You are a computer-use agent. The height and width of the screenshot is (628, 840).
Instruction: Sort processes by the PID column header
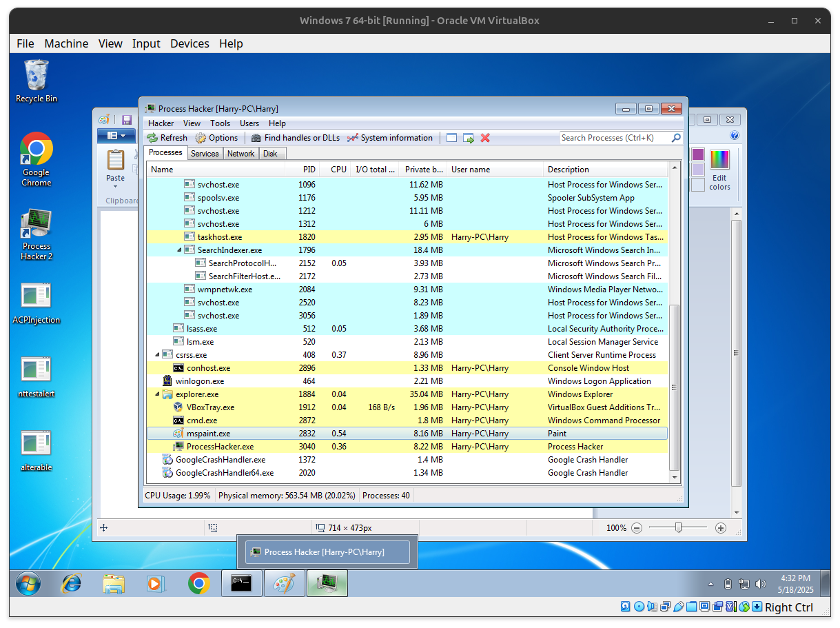(x=303, y=170)
